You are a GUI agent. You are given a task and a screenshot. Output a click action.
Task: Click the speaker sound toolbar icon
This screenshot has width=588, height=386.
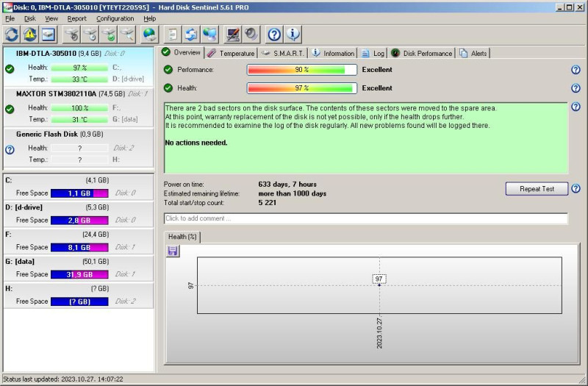point(251,35)
